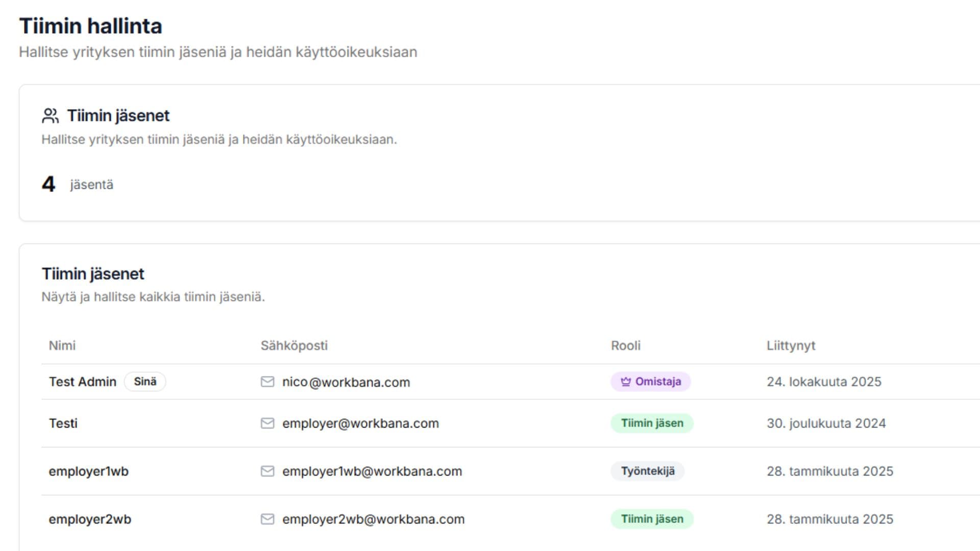Click Tiimin jäsen badge for employer2wb
Viewport: 980px width, 551px height.
[652, 519]
